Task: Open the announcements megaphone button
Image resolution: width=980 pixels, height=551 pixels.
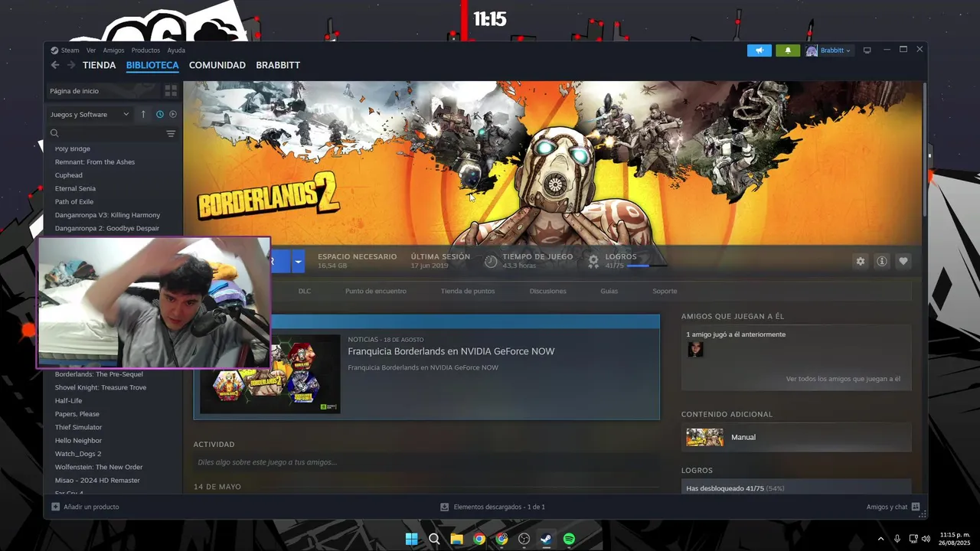Action: 759,51
